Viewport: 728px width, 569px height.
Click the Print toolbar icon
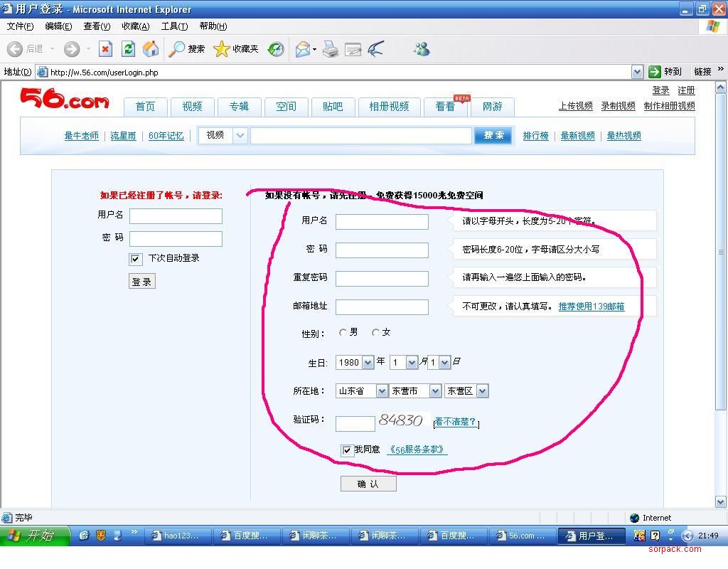tap(330, 49)
